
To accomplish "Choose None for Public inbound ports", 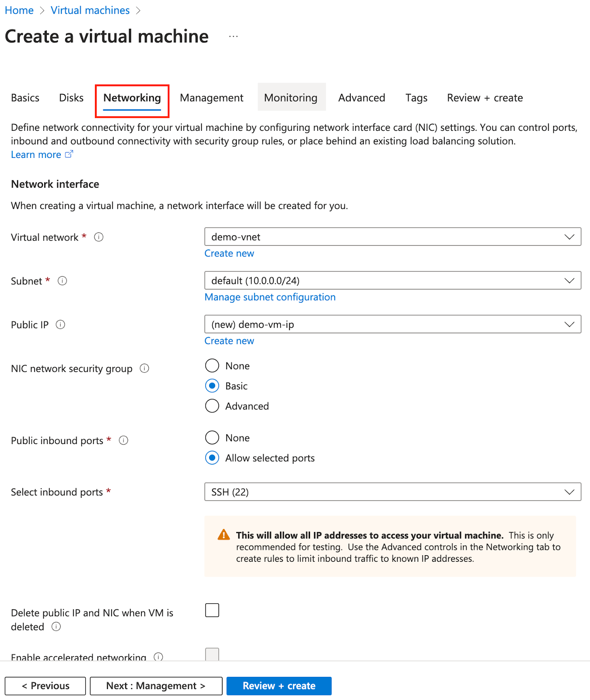I will pos(212,437).
